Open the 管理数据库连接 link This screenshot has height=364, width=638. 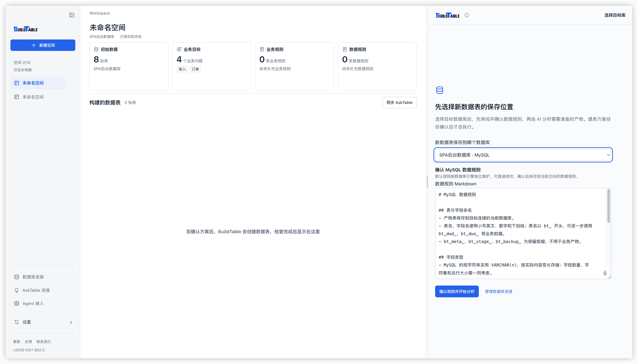coord(498,292)
